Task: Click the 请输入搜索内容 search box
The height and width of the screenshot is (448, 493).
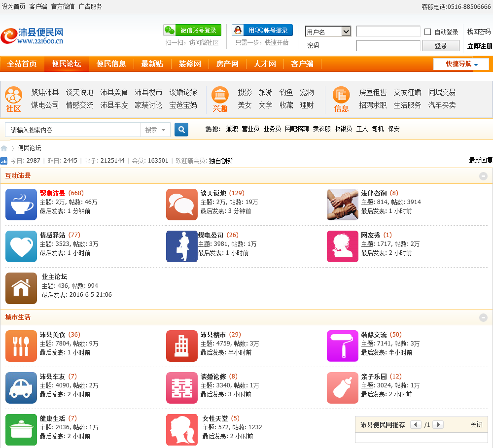Action: click(x=72, y=130)
